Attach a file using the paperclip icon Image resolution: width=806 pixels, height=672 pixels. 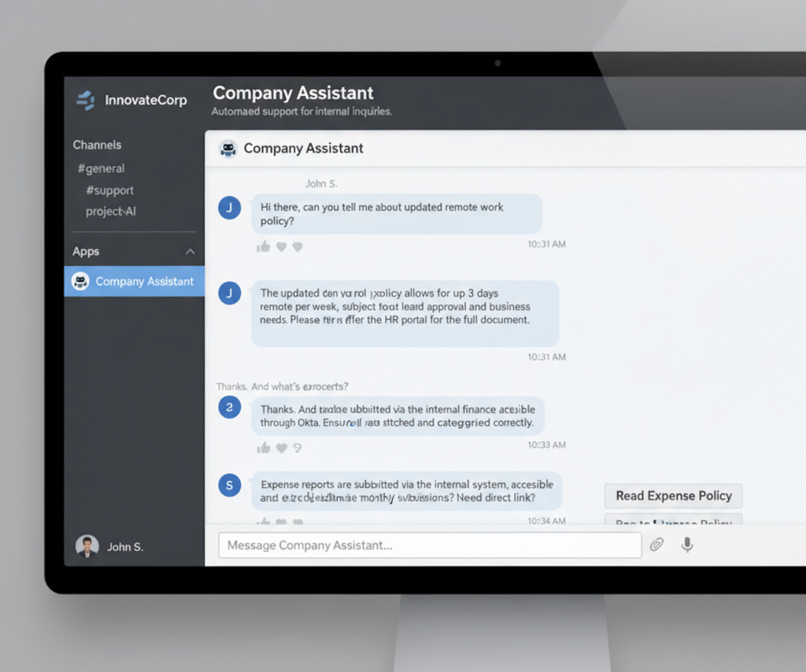656,545
